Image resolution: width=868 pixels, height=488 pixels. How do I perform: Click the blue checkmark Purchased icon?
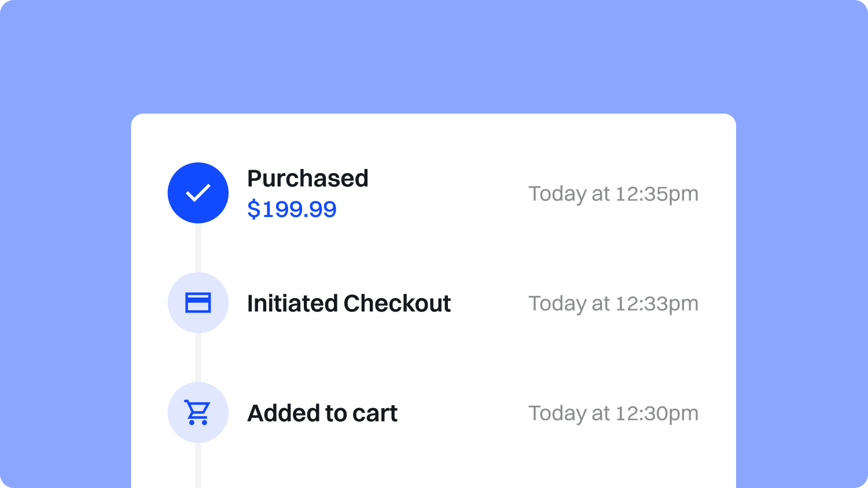pos(198,193)
